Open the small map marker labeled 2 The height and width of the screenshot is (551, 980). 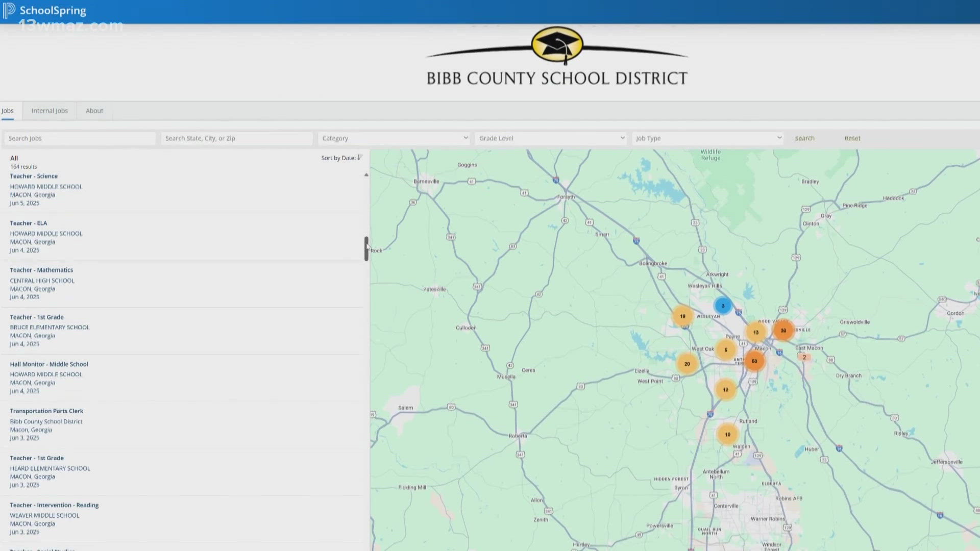(x=804, y=357)
